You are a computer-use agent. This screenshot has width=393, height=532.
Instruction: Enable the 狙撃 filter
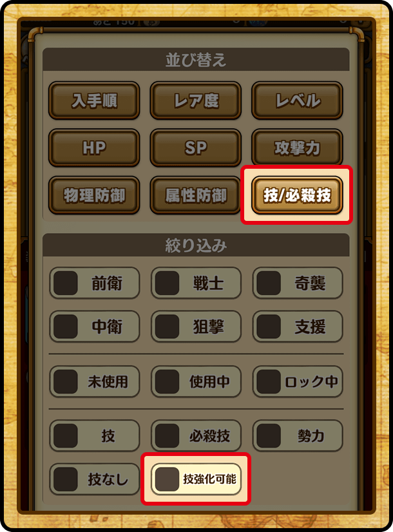tap(196, 327)
